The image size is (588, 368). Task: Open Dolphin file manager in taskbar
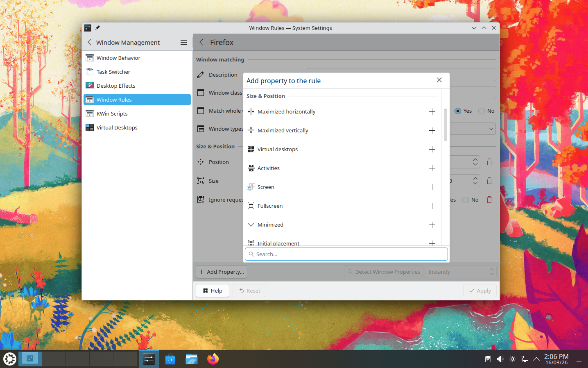point(192,359)
